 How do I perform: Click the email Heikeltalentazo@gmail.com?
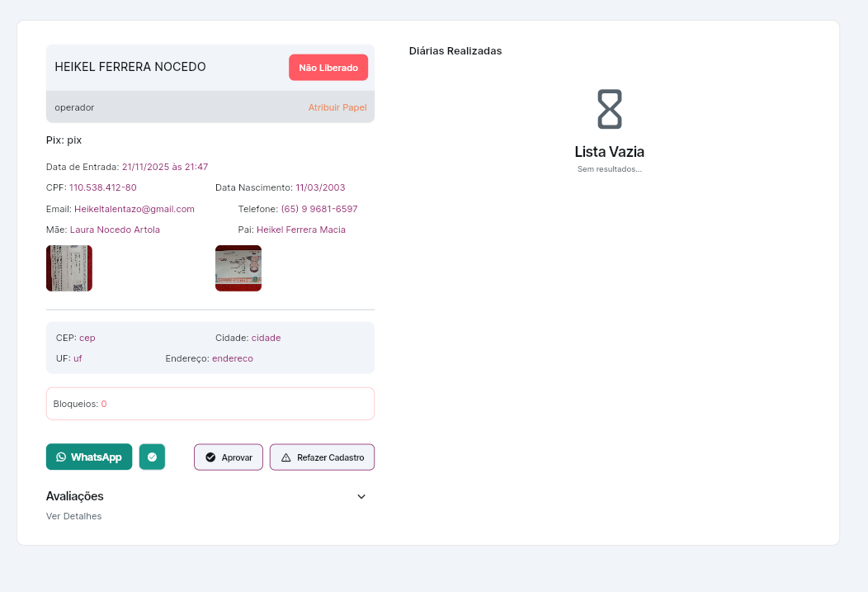click(134, 209)
